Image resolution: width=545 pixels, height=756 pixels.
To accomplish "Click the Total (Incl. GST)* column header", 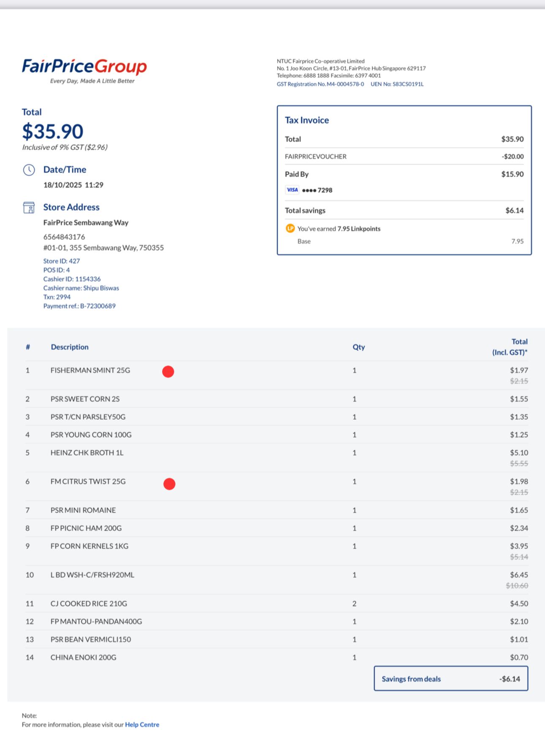I will (510, 347).
